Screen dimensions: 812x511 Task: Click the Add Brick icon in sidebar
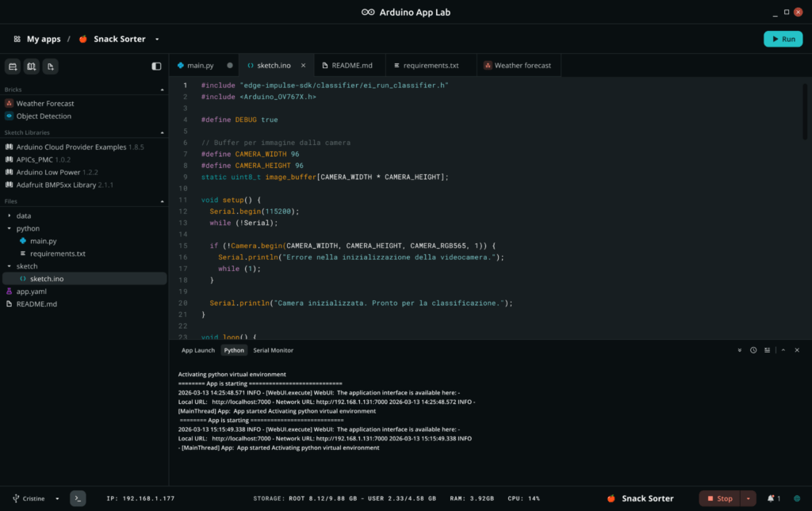click(13, 67)
